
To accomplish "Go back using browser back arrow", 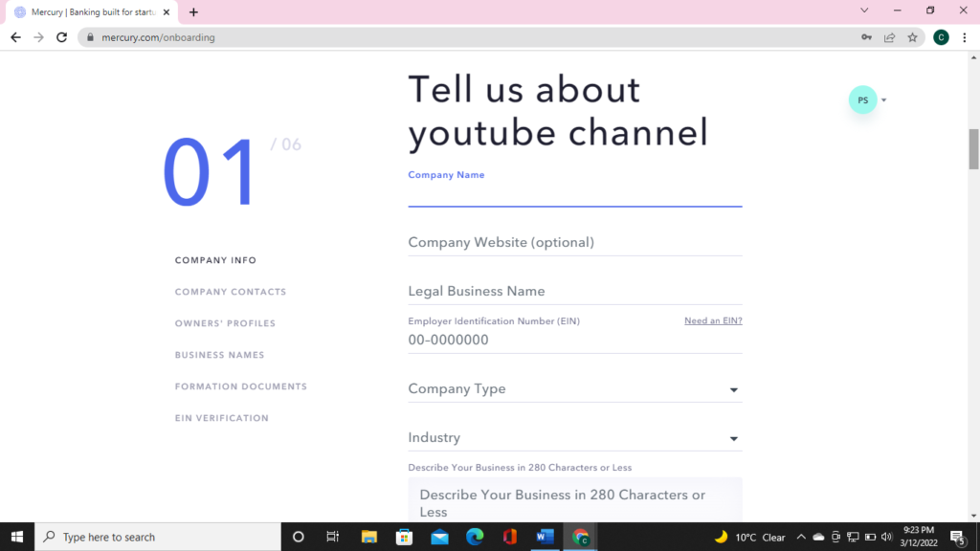I will coord(15,37).
